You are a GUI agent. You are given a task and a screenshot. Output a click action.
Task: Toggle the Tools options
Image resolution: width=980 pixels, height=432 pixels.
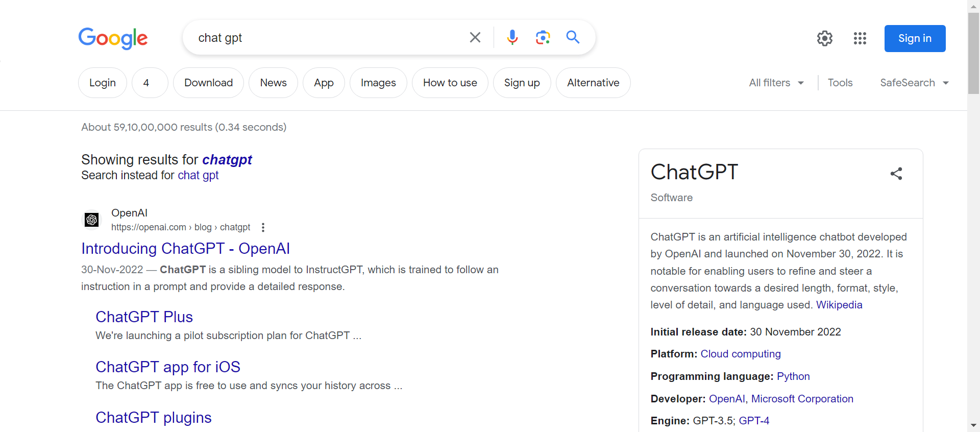(840, 83)
